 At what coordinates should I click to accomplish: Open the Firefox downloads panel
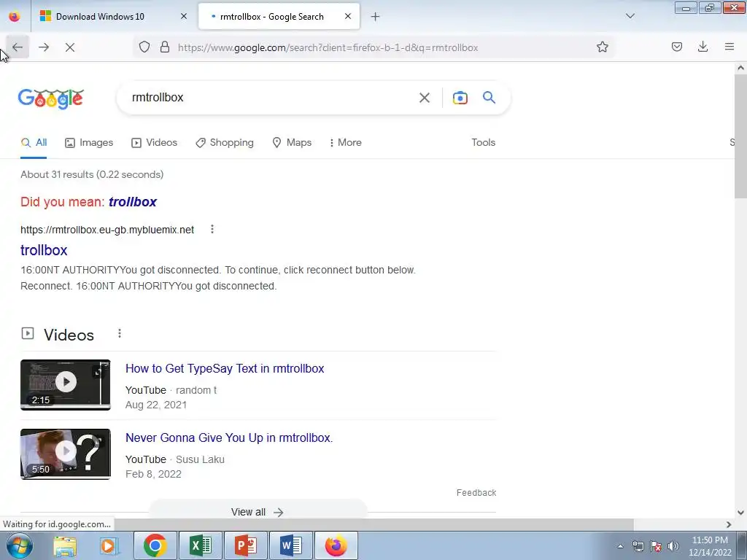click(703, 47)
